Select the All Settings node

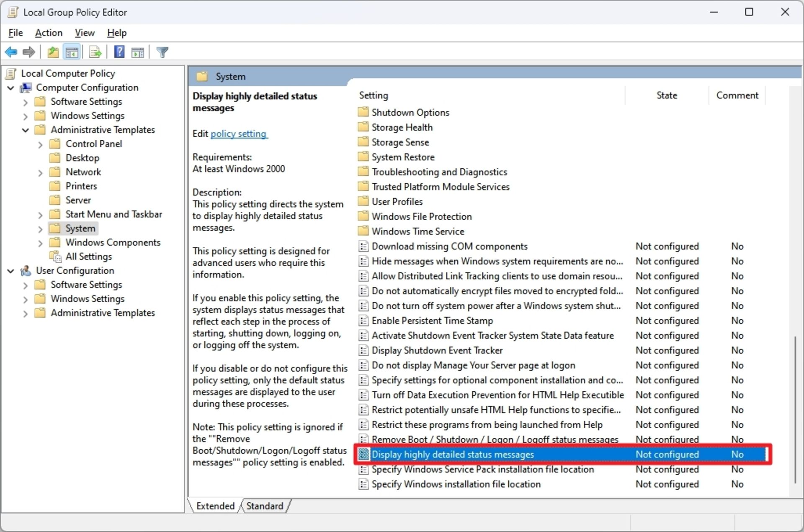88,256
